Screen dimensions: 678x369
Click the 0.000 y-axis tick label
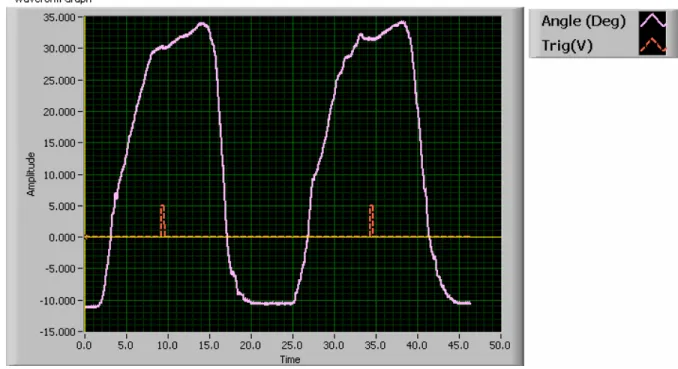point(62,237)
